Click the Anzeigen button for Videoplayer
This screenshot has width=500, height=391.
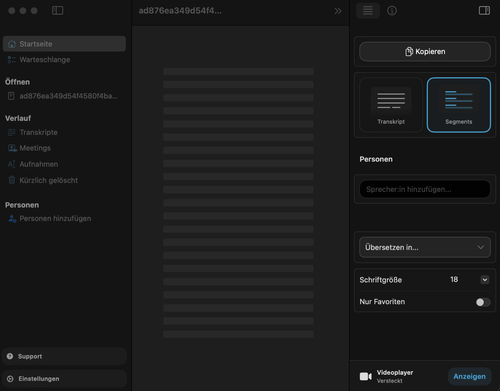[x=469, y=376]
